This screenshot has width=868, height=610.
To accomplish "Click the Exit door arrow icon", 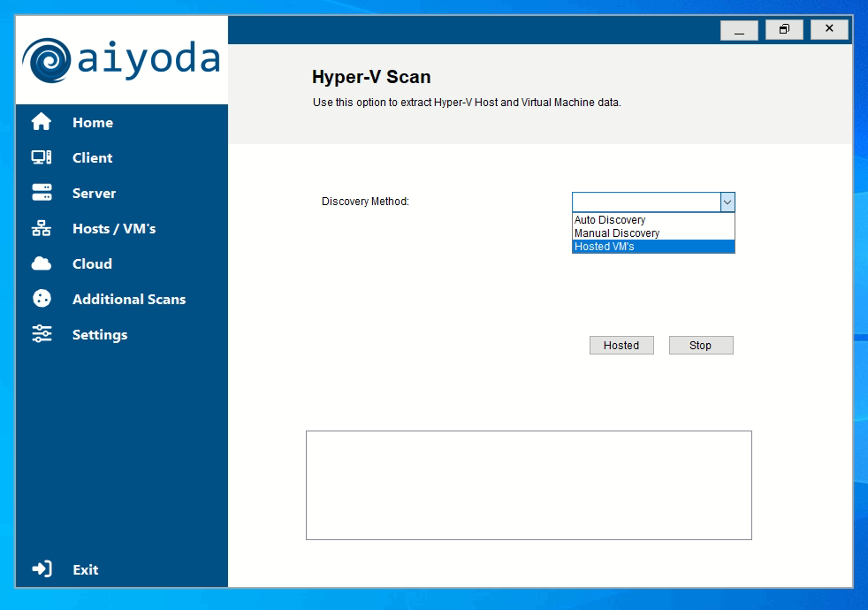I will pyautogui.click(x=42, y=569).
